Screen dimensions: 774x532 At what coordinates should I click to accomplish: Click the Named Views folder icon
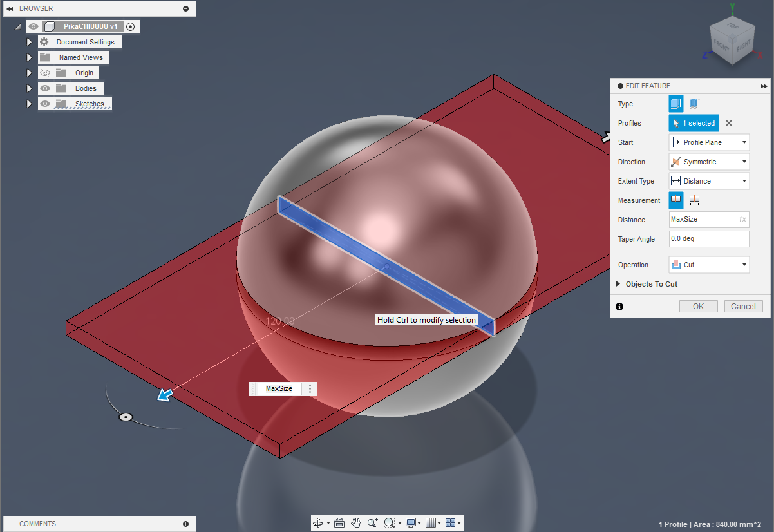click(45, 57)
